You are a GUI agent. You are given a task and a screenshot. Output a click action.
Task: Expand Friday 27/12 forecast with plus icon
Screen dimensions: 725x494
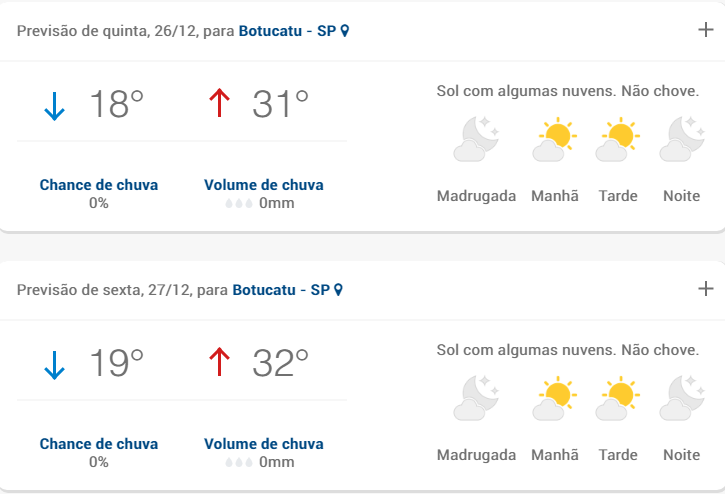pyautogui.click(x=706, y=289)
